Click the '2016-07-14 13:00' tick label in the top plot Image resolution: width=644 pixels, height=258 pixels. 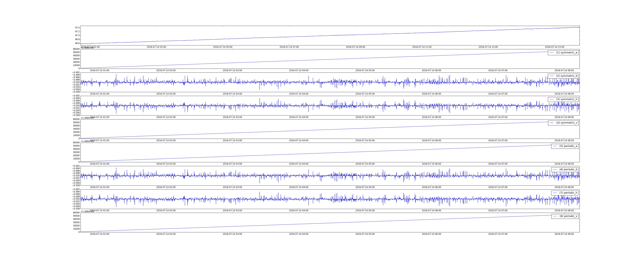(488, 47)
